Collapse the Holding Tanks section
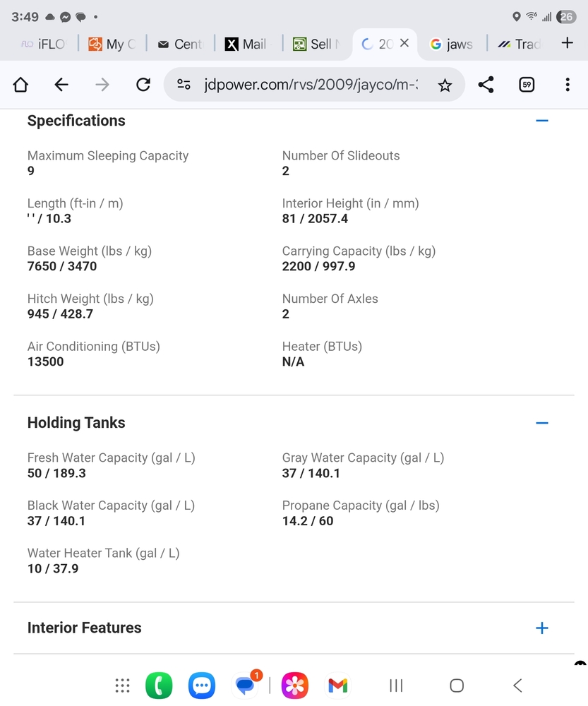This screenshot has width=588, height=706. point(542,423)
